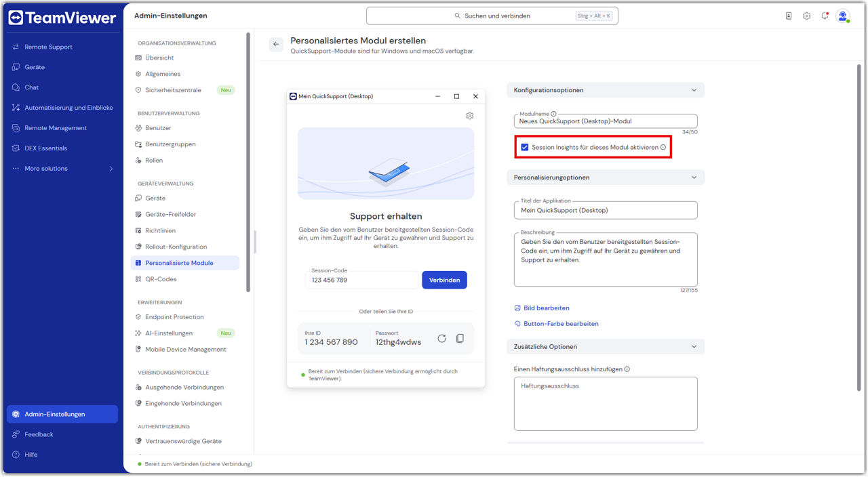This screenshot has height=477, width=868.
Task: Click the 'Bereit zum Verbinden' status bar text
Action: point(198,464)
